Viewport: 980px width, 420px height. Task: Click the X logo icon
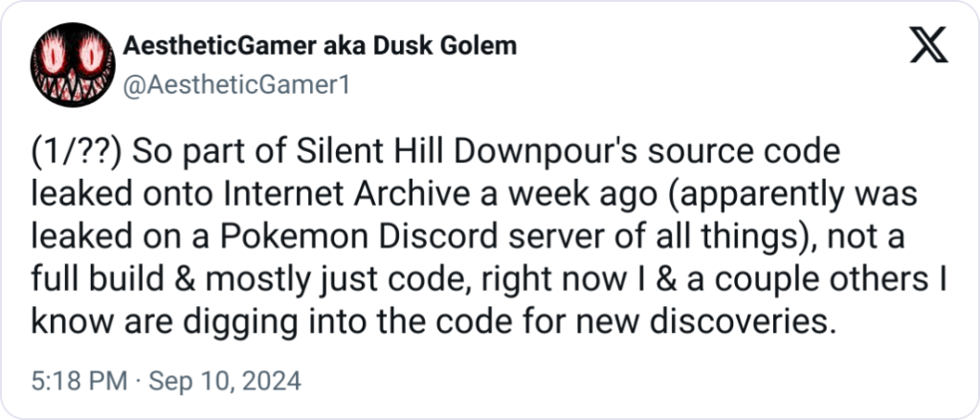click(928, 45)
